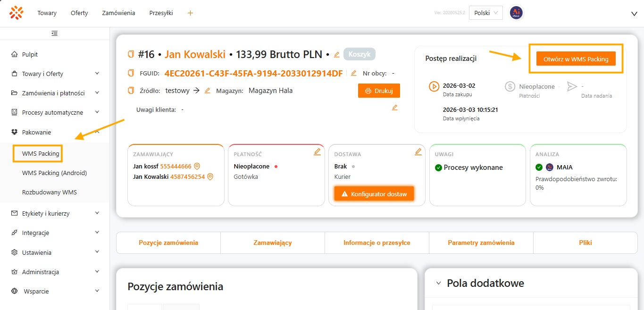Click Otwórz w WMS Packing button
The width and height of the screenshot is (644, 310).
point(576,59)
